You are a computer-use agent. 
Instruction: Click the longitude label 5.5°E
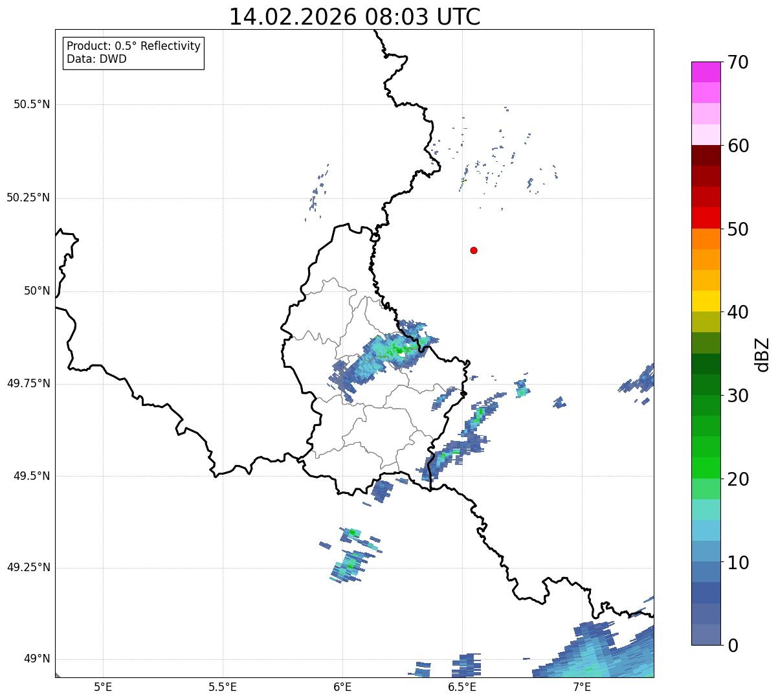(x=223, y=686)
